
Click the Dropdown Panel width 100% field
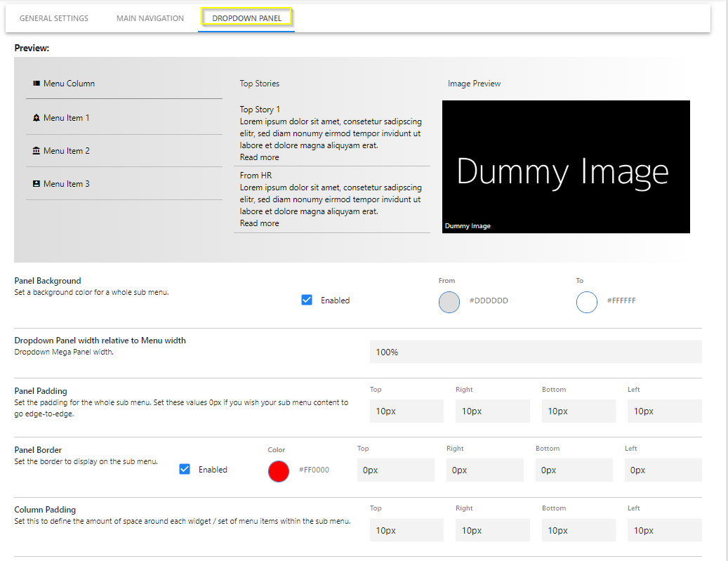[x=536, y=352]
